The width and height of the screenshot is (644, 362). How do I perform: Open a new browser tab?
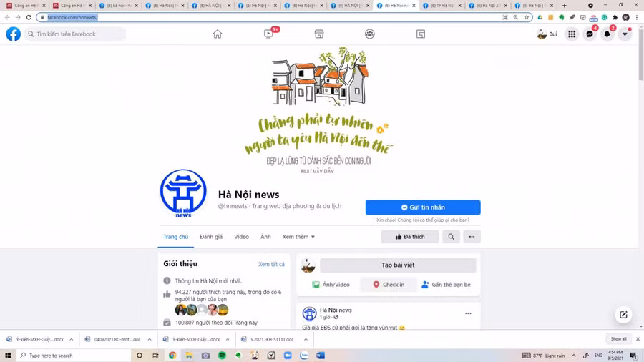click(x=565, y=5)
